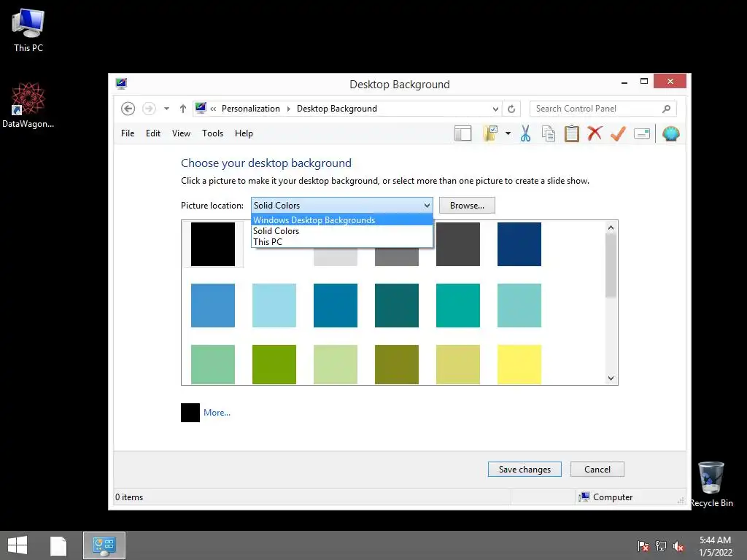Open the View menu
This screenshot has height=560, width=747.
click(181, 133)
